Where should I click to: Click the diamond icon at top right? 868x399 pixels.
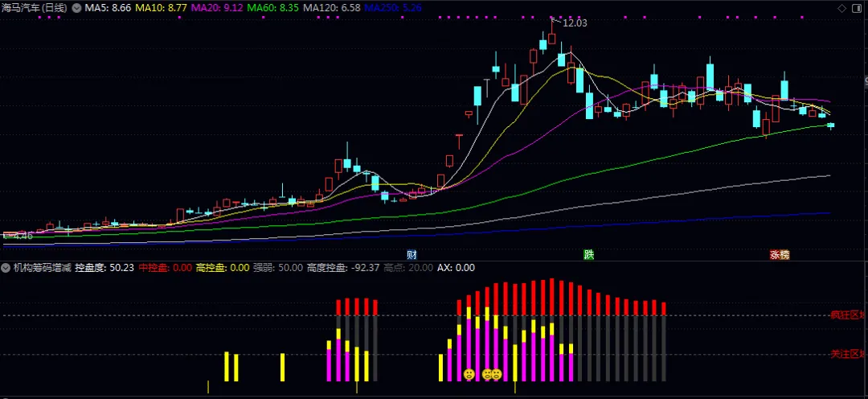click(841, 8)
